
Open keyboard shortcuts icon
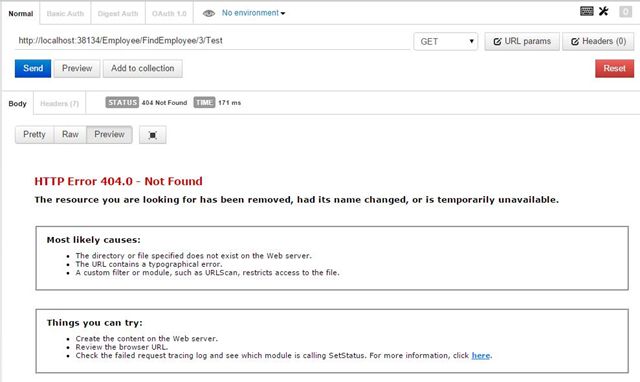[587, 11]
